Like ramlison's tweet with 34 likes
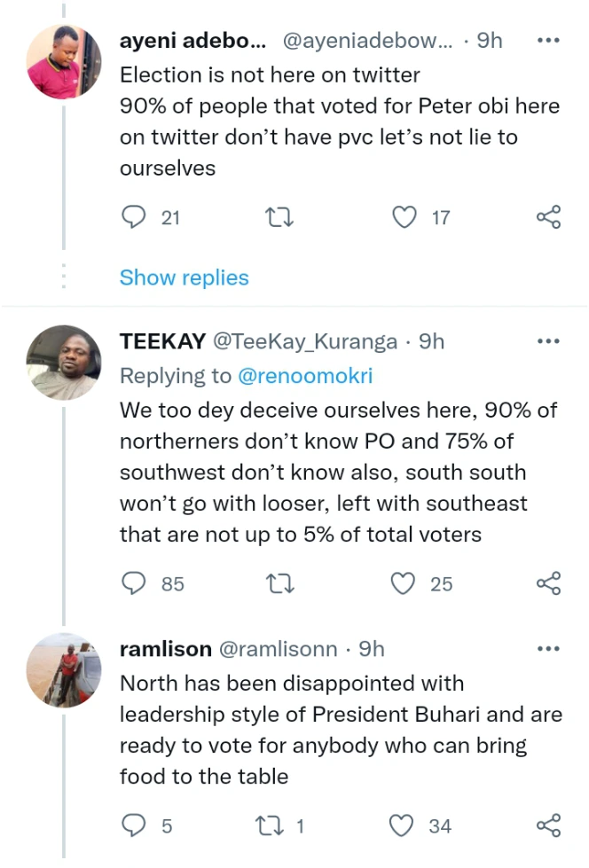This screenshot has width=589, height=868. coord(403,826)
